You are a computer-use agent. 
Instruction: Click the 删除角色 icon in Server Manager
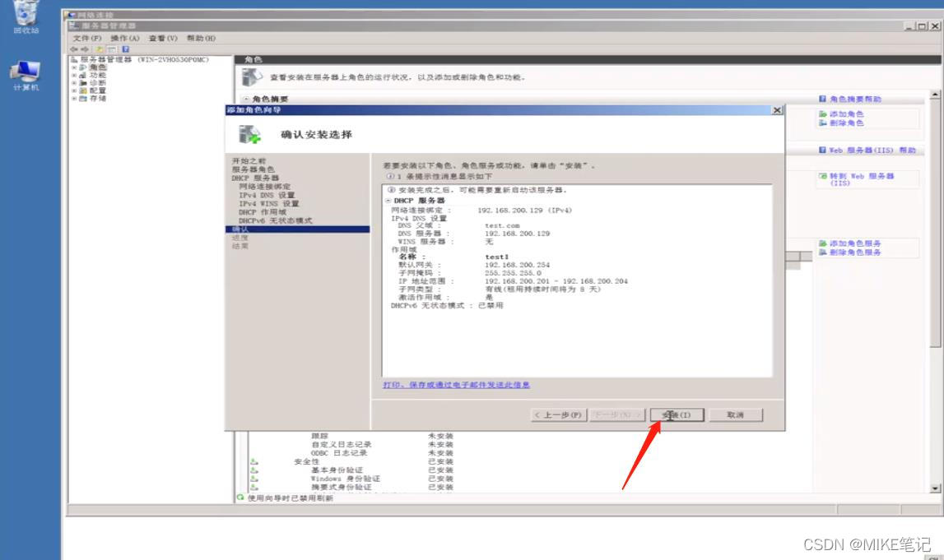(822, 123)
